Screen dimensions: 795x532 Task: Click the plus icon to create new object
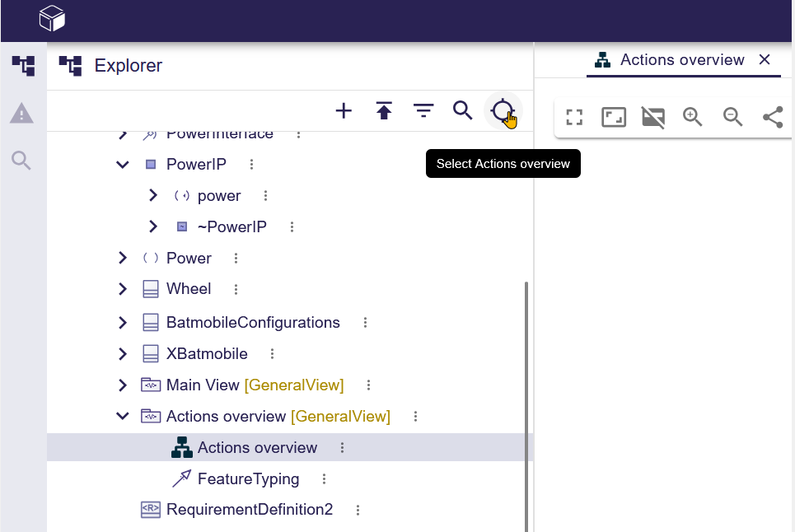point(344,111)
